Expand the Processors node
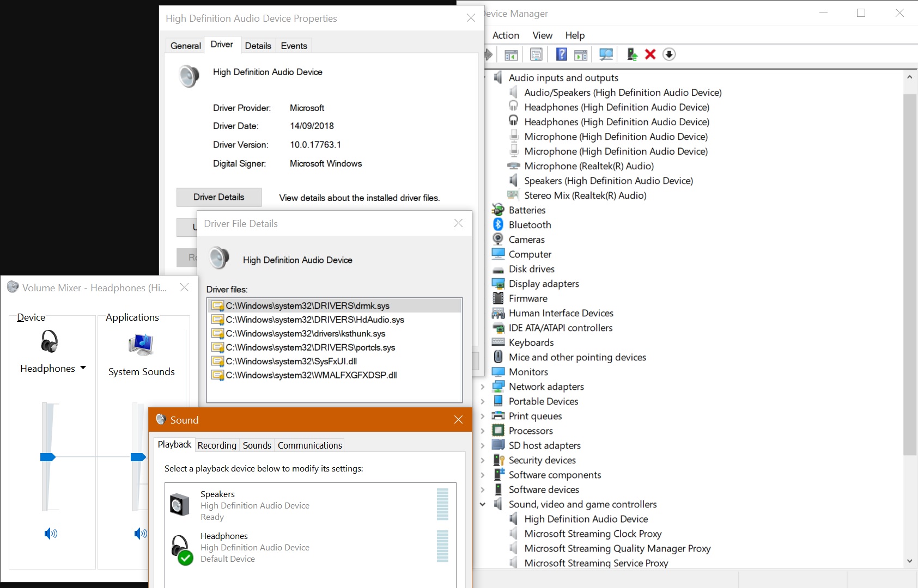The width and height of the screenshot is (918, 588). (483, 431)
